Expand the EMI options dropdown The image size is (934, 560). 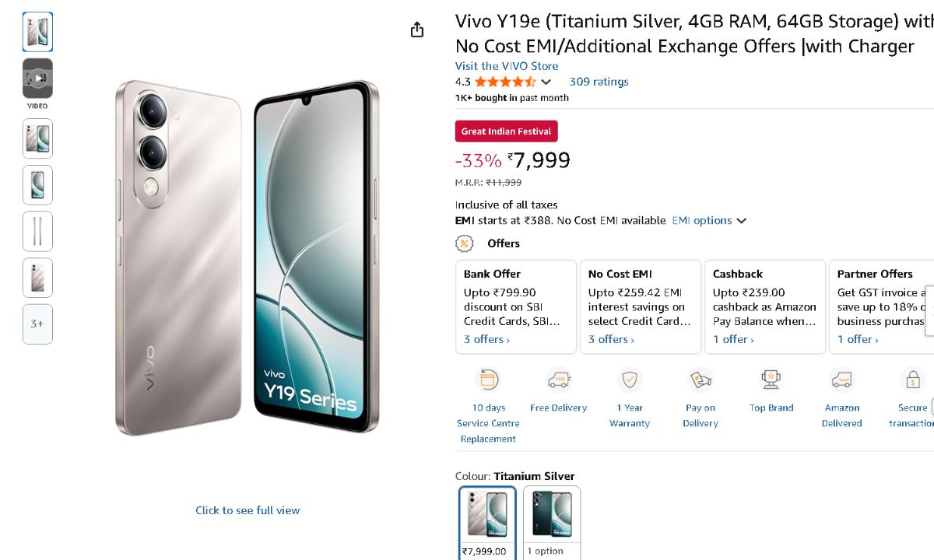[709, 221]
